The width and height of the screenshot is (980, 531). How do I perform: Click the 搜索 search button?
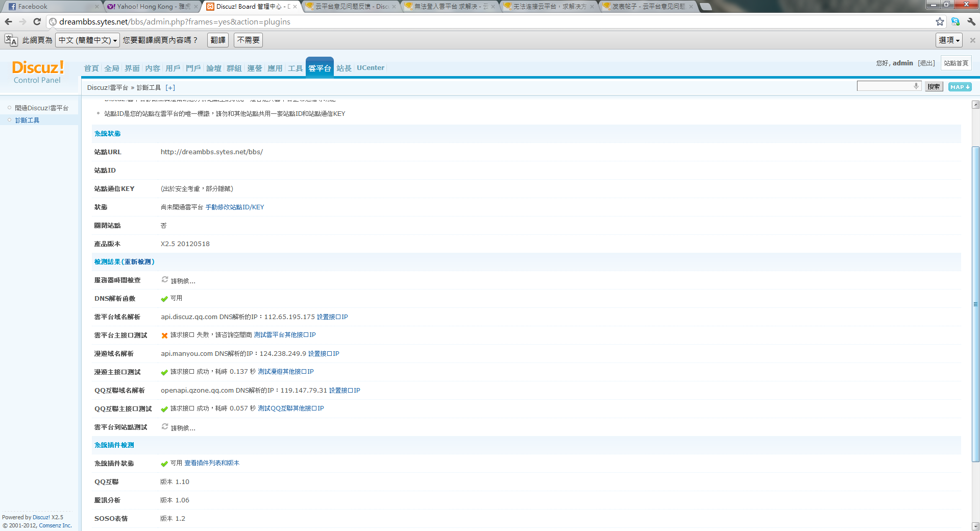coord(934,87)
